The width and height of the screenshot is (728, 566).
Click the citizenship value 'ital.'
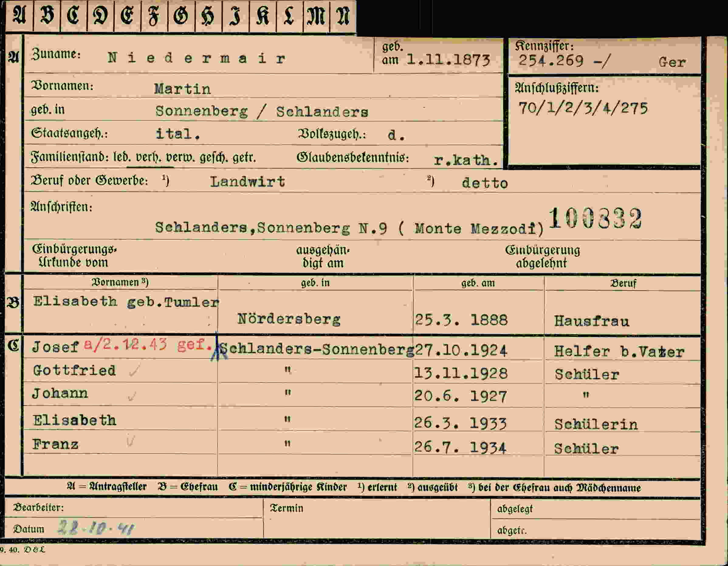(178, 134)
